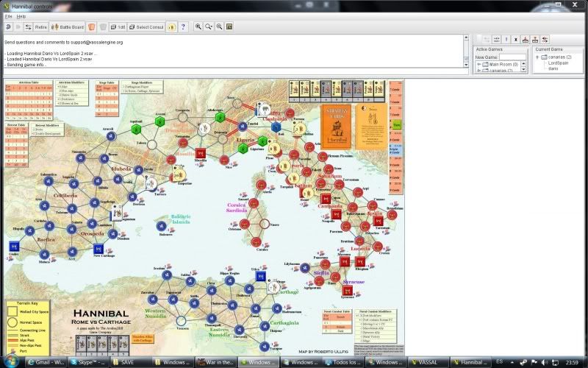Click the Utica blue square marker
Screen dimensions: 588x368
click(261, 277)
